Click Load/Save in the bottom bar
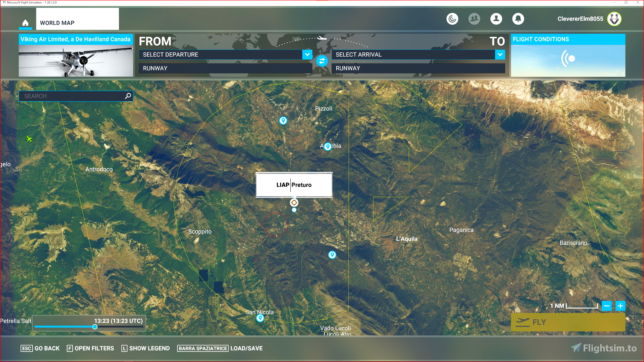Viewport: 644px width, 362px height. [x=220, y=348]
